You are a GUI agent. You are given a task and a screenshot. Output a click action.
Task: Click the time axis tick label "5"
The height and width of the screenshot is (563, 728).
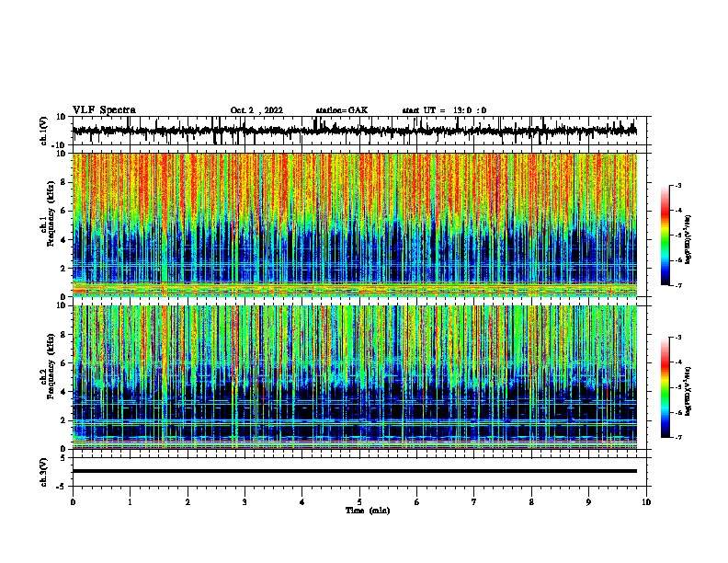(x=359, y=502)
